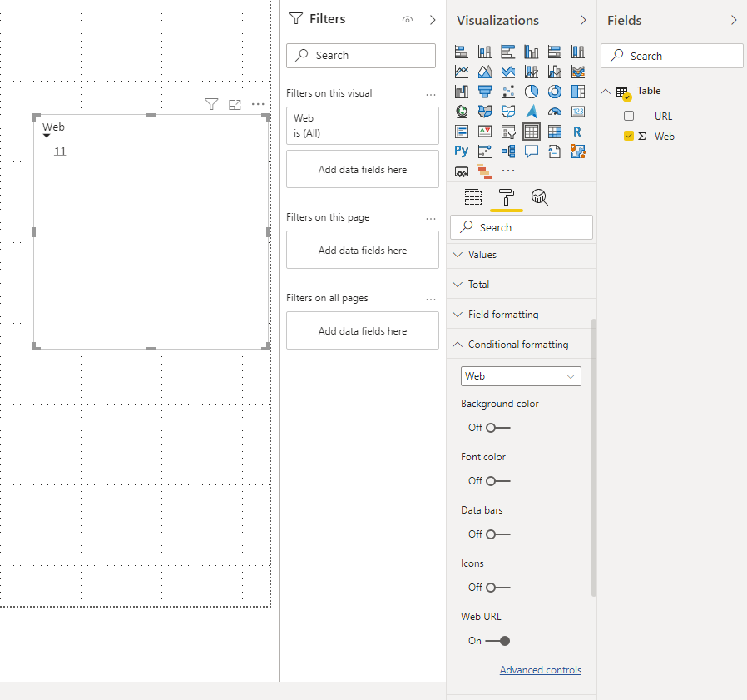The height and width of the screenshot is (700, 747).
Task: Click Add data fields under all-pages filters
Action: coord(363,330)
